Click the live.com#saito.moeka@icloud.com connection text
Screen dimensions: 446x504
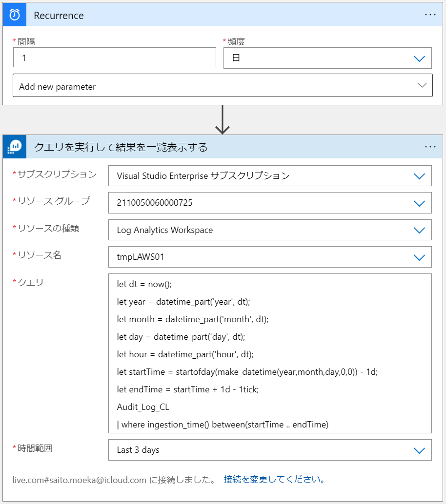tap(80, 480)
